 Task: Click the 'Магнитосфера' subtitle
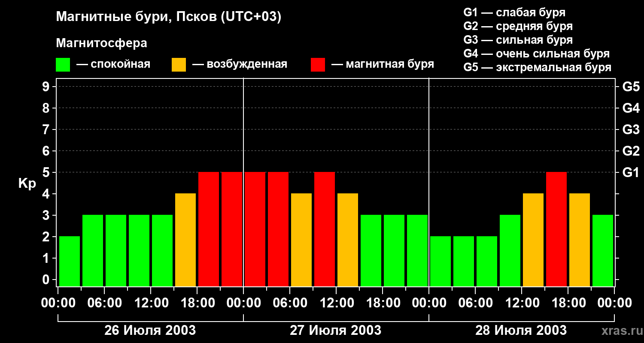click(102, 43)
